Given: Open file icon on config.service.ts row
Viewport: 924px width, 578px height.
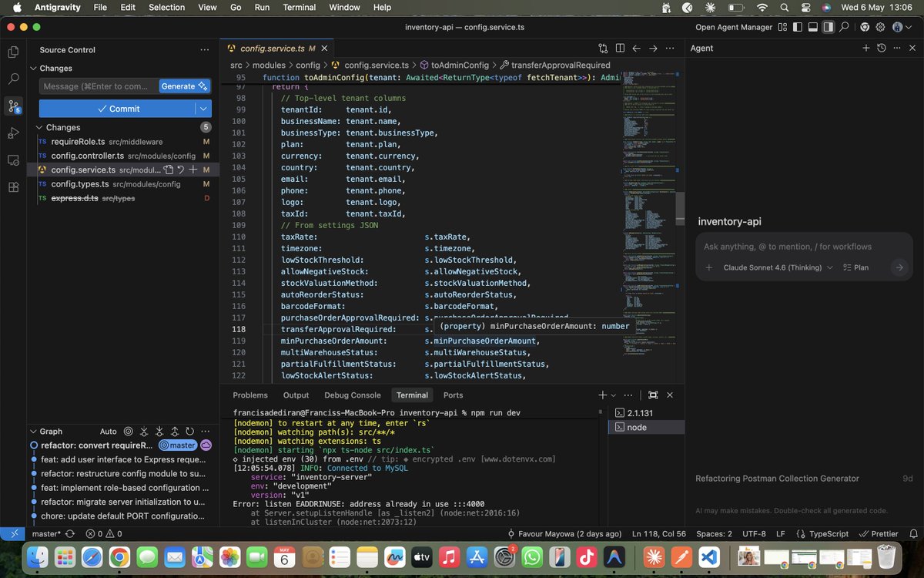Looking at the screenshot, I should [168, 170].
